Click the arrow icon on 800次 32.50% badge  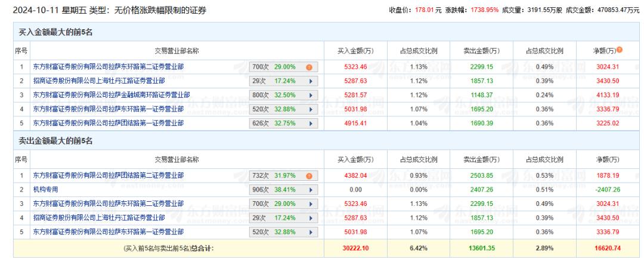coord(310,94)
